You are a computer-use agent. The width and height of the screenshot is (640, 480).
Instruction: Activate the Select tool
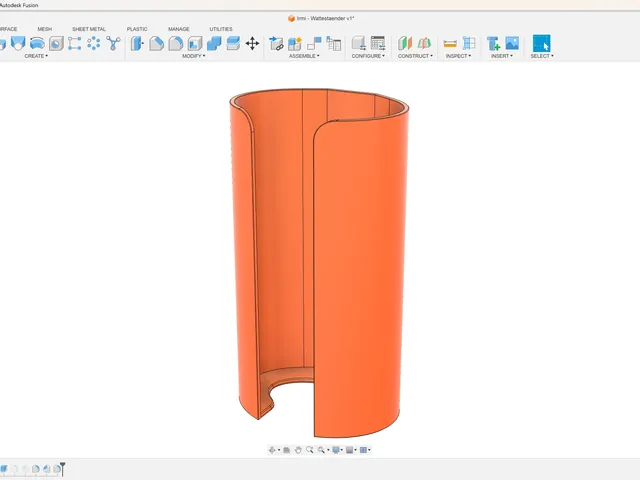coord(542,43)
